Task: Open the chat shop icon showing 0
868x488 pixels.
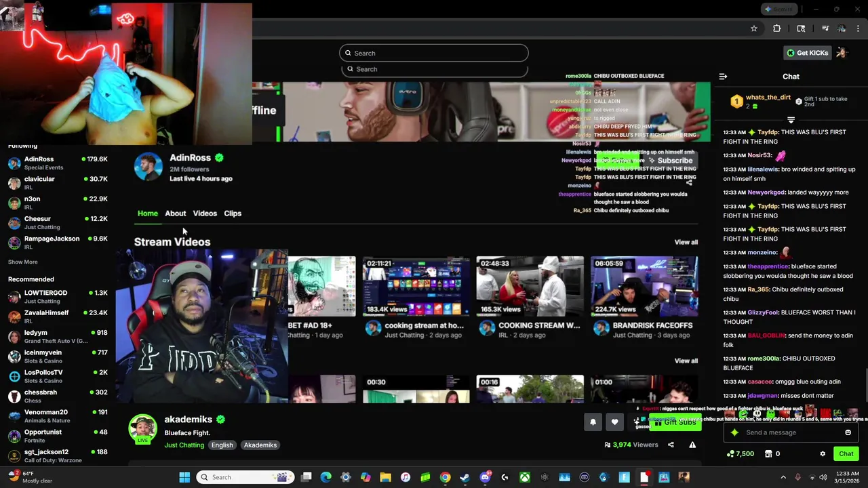Action: pyautogui.click(x=772, y=453)
